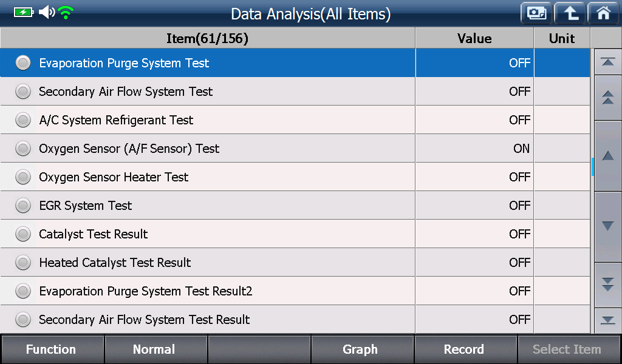Image resolution: width=622 pixels, height=364 pixels.
Task: Switch to Normal display mode
Action: [154, 349]
